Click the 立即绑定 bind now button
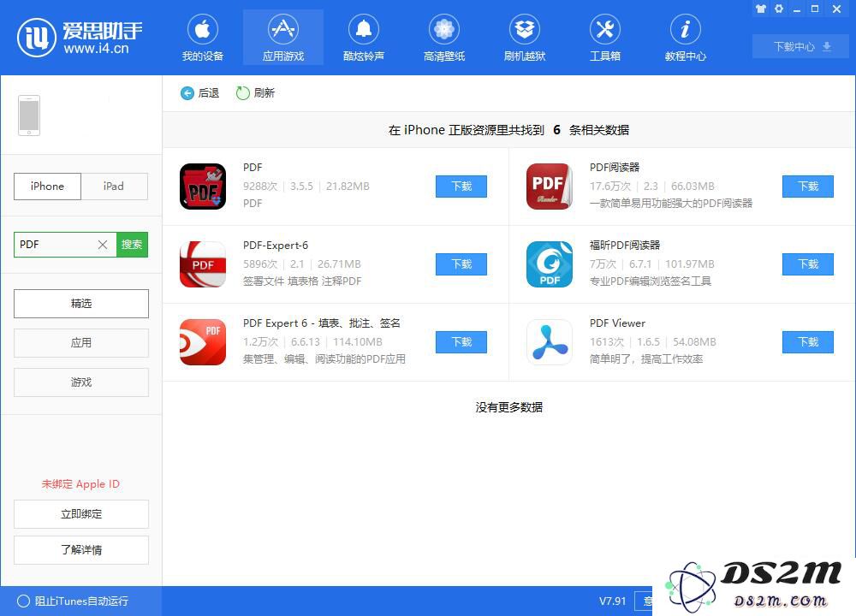The image size is (856, 616). [81, 514]
